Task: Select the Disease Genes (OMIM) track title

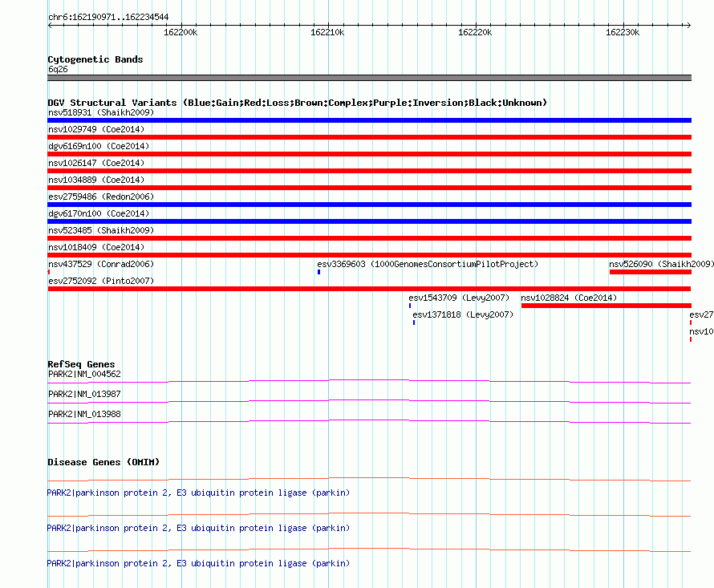Action: [x=103, y=462]
